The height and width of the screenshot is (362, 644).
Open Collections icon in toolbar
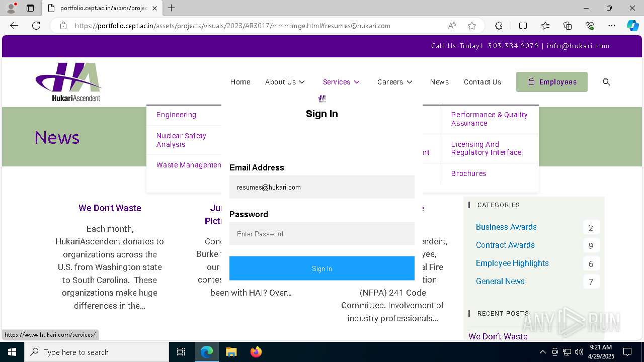click(x=568, y=26)
